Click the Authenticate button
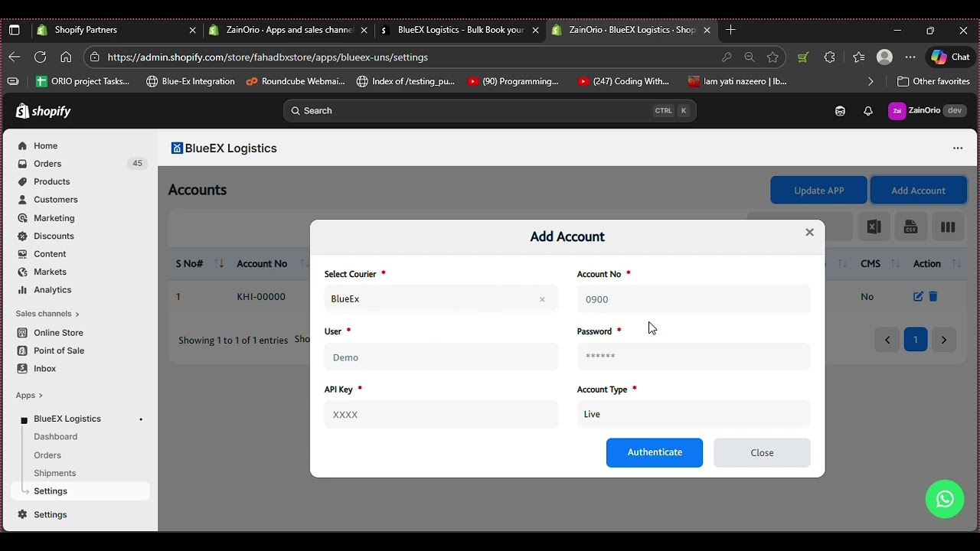The image size is (980, 551). click(655, 452)
